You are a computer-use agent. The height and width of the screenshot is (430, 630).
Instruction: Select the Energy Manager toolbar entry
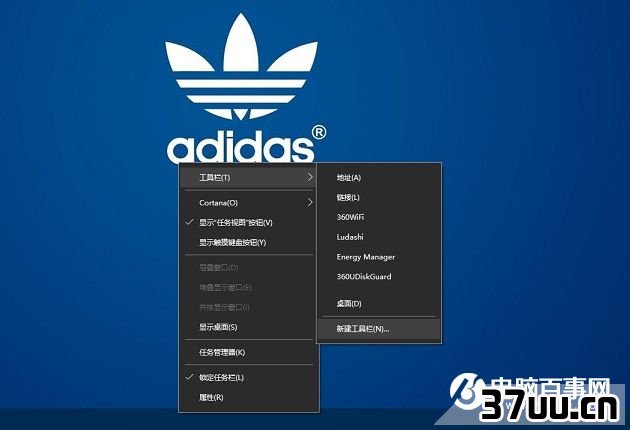(x=379, y=257)
